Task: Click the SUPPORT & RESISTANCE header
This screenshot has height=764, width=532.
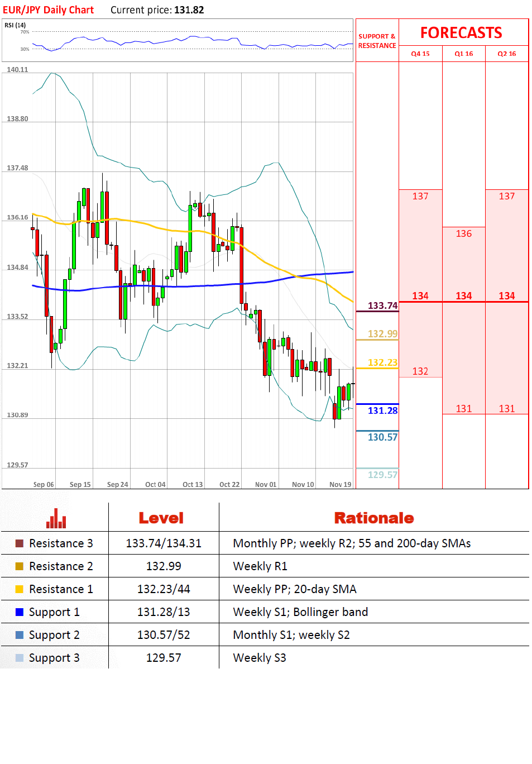Action: tap(377, 41)
